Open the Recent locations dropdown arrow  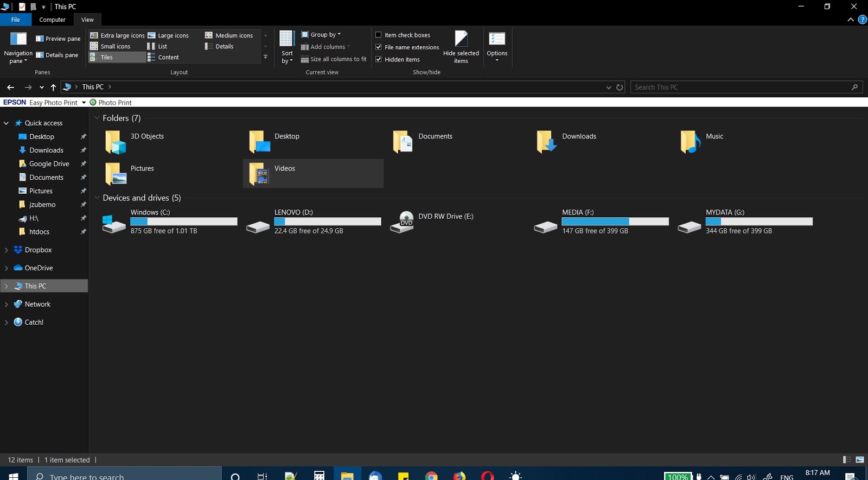pos(42,87)
